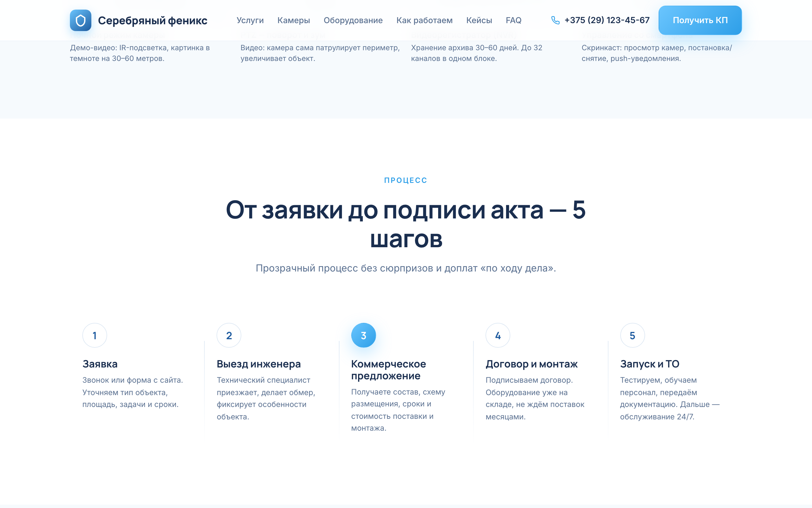This screenshot has height=508, width=812.
Task: Click the Серебряный феникс brand name
Action: [153, 21]
